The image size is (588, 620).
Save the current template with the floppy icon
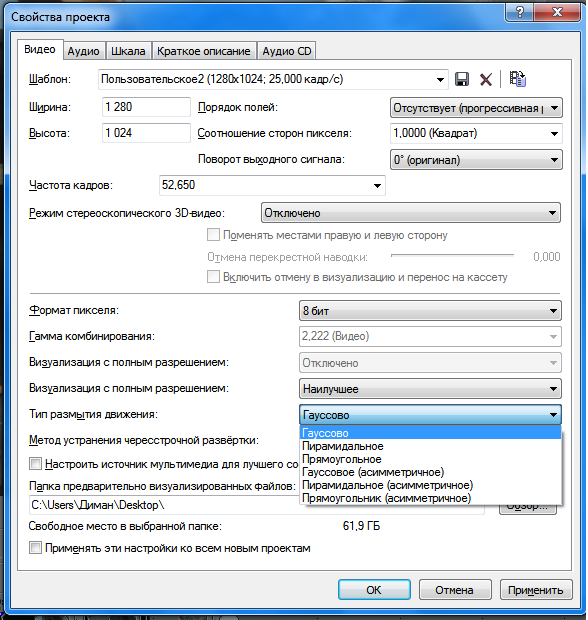(461, 79)
